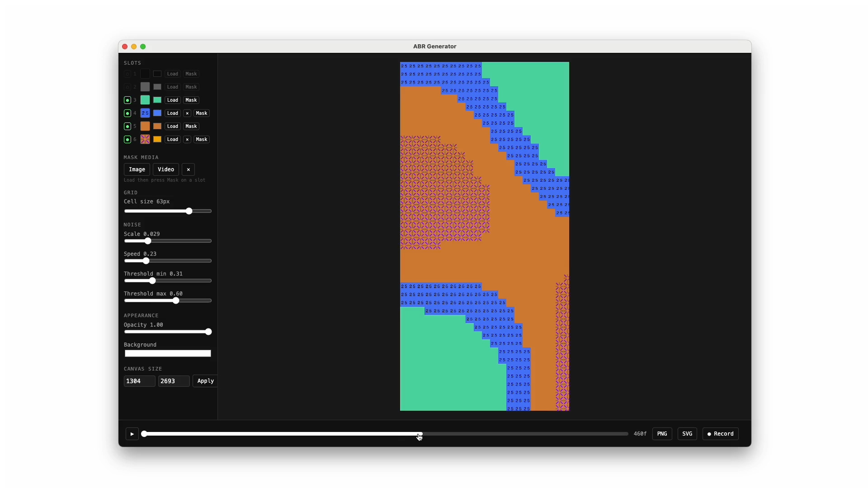Open slot 4 blue color swatch
This screenshot has width=868, height=488.
157,113
